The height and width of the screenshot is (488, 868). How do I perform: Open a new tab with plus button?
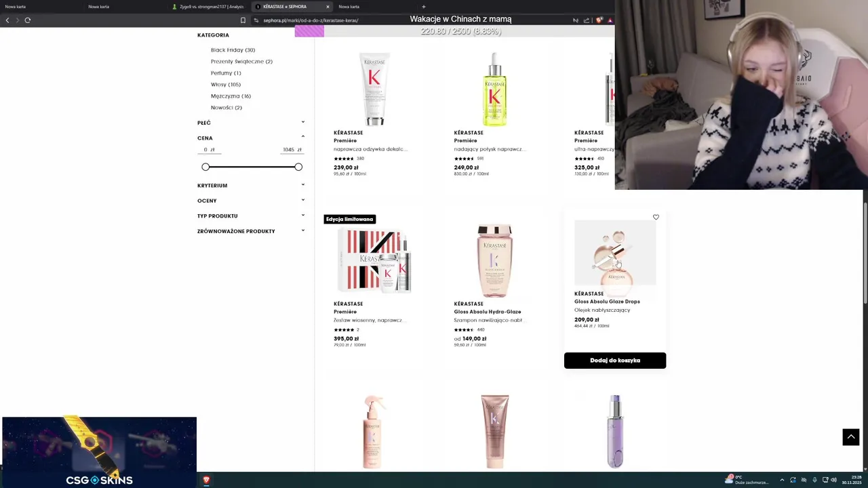pos(424,7)
